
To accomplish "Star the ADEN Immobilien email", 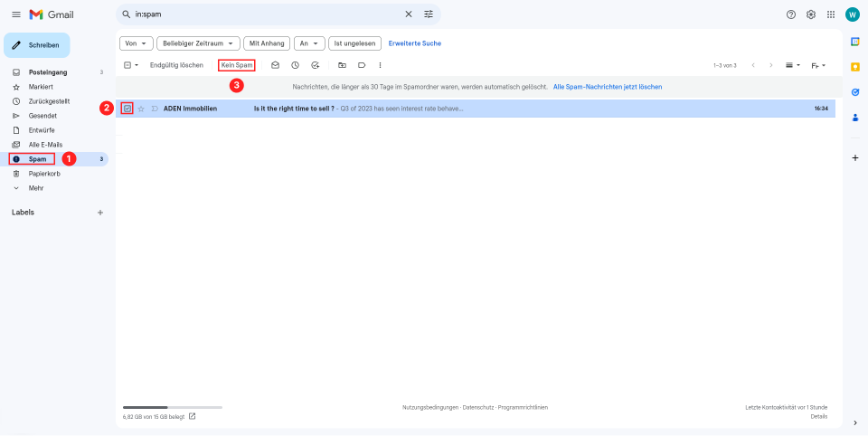I will click(141, 109).
